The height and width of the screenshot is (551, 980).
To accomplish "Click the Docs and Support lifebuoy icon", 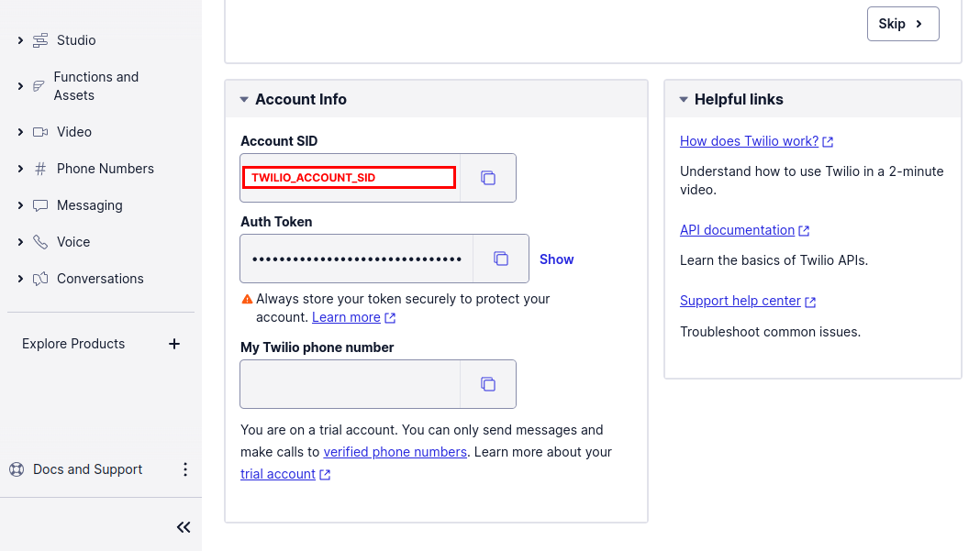I will click(17, 469).
